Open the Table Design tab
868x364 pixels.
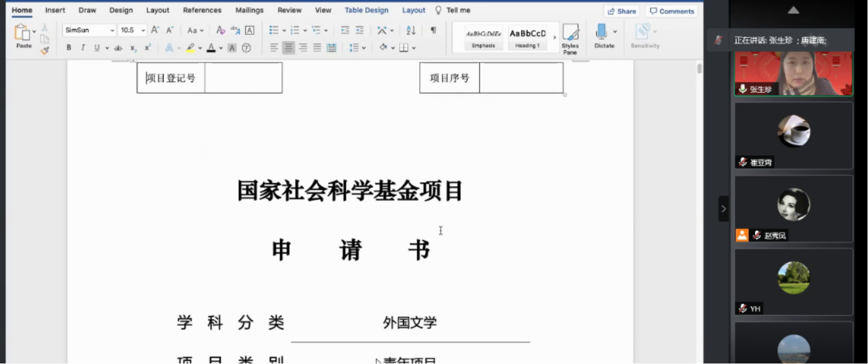coord(366,10)
